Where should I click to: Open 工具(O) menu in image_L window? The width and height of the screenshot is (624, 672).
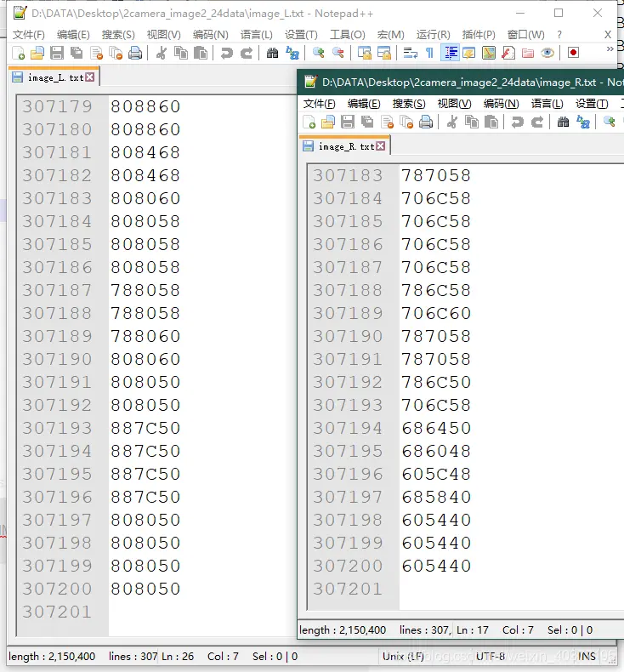(348, 34)
